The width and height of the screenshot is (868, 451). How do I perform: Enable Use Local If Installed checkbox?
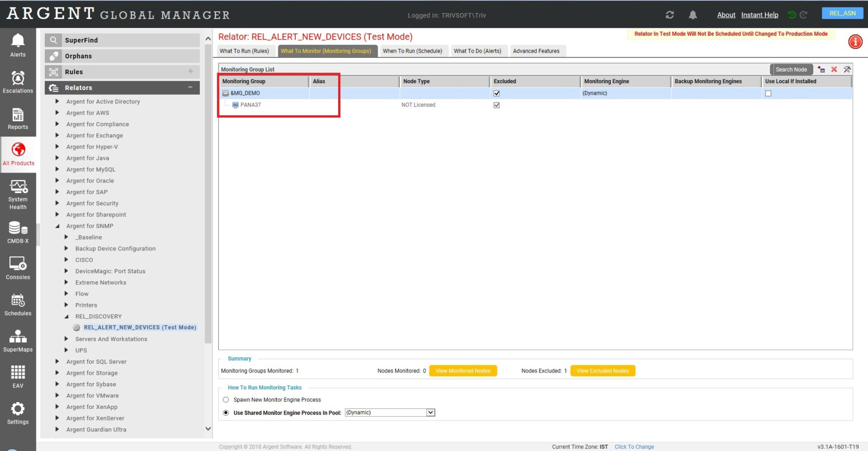tap(768, 93)
